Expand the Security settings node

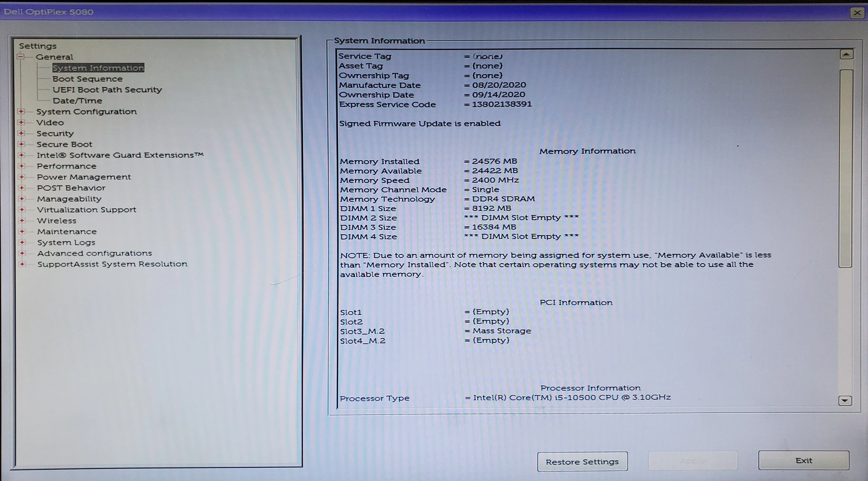point(21,133)
